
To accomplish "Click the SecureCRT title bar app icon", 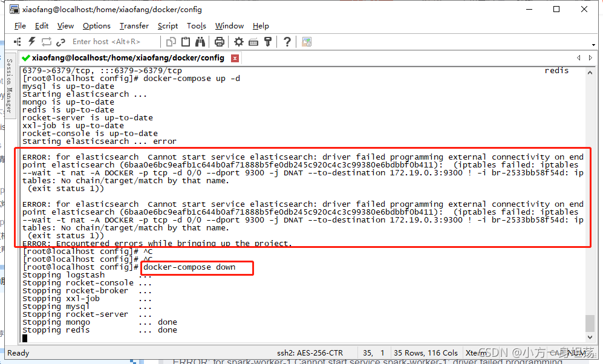I will [15, 9].
